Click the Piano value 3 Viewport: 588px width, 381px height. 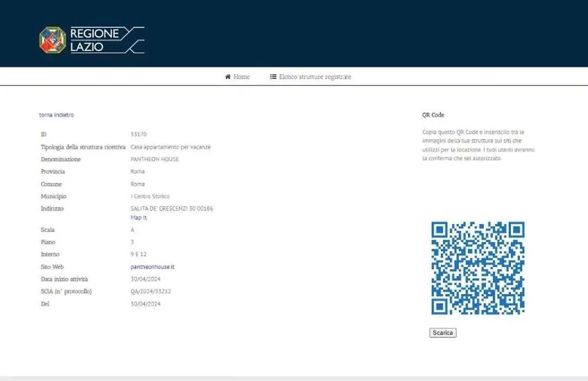coord(132,242)
